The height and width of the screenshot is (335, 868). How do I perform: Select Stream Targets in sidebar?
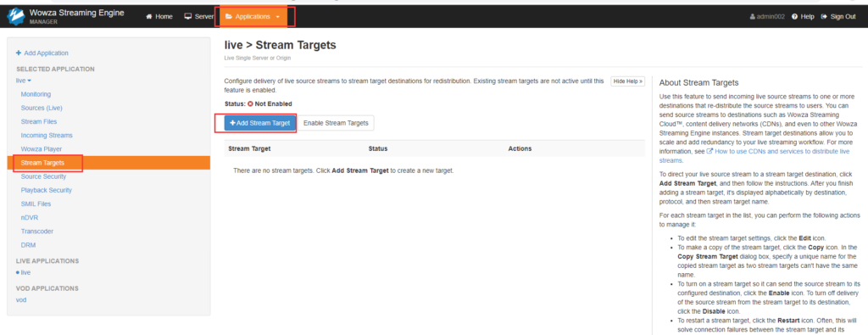coord(108,163)
